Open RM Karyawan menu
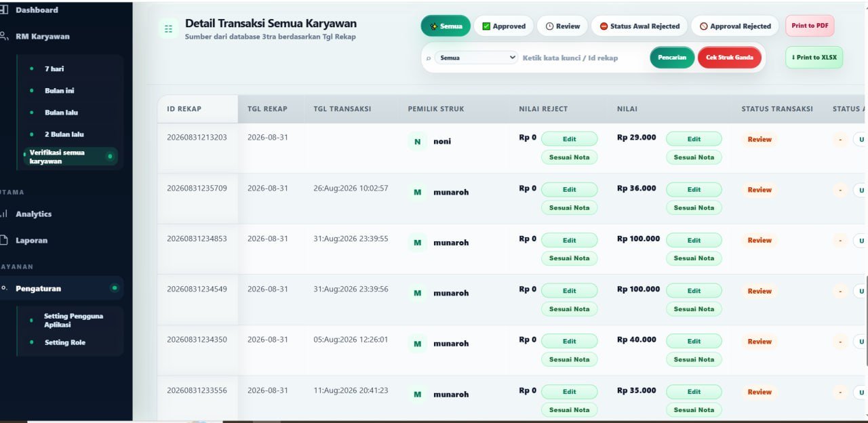 pos(42,37)
